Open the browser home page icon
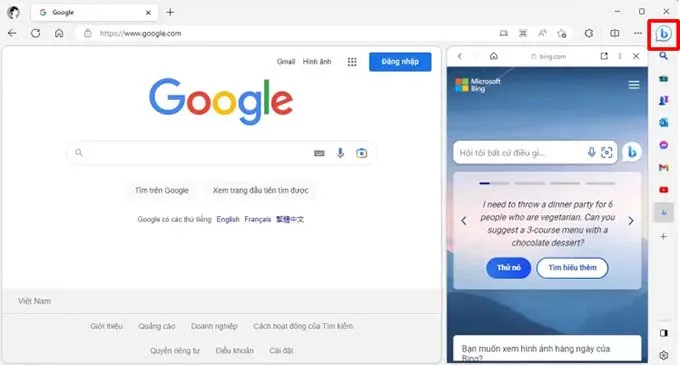The image size is (680, 365). pyautogui.click(x=59, y=33)
